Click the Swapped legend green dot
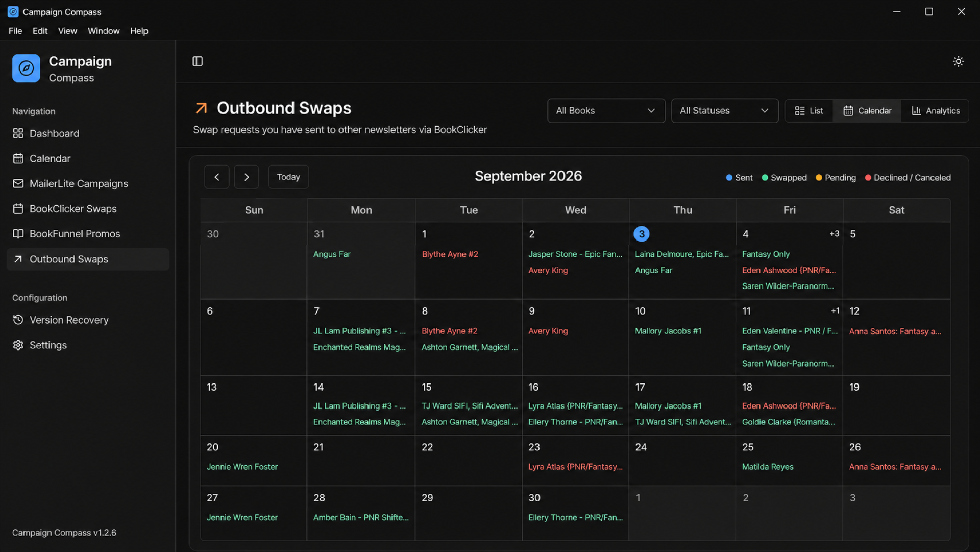 point(765,178)
